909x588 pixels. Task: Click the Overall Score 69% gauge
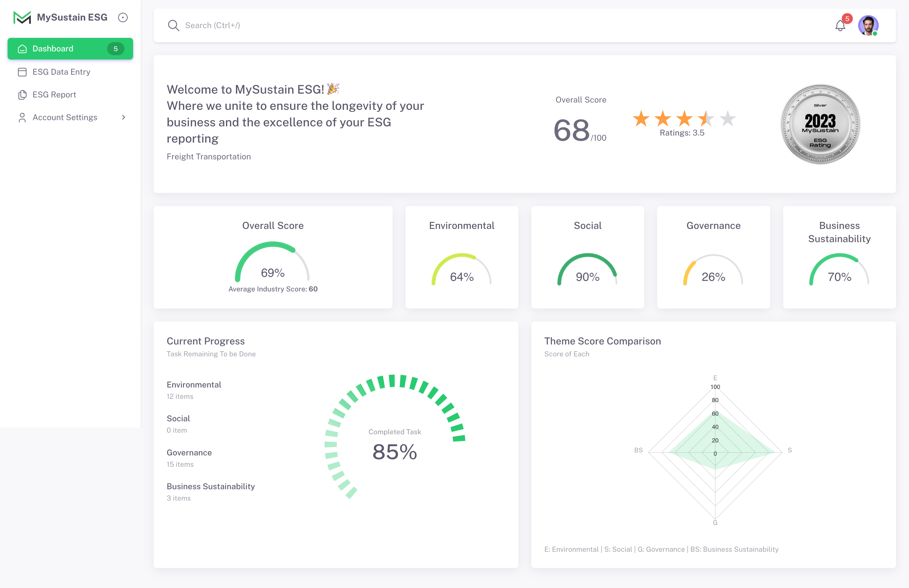273,262
